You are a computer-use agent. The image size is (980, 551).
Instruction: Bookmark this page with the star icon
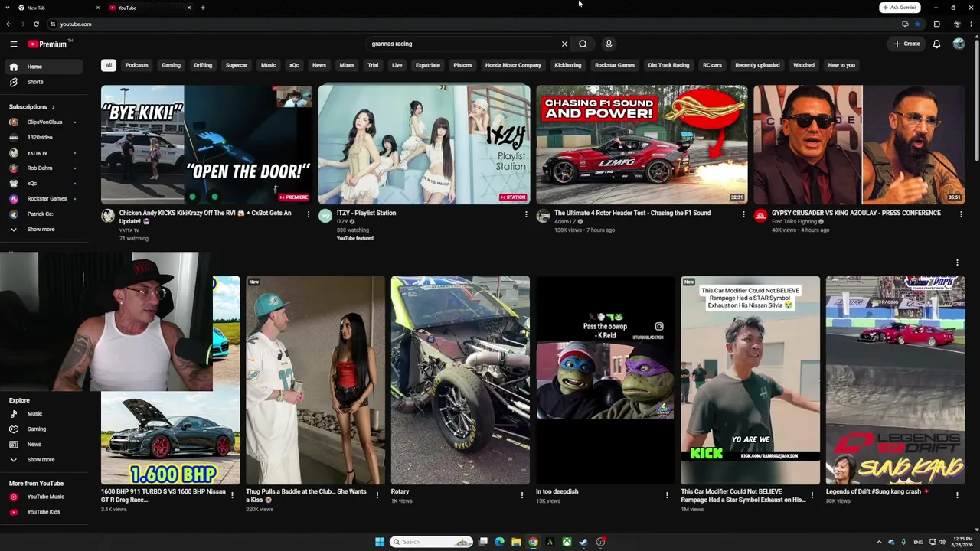tap(917, 24)
